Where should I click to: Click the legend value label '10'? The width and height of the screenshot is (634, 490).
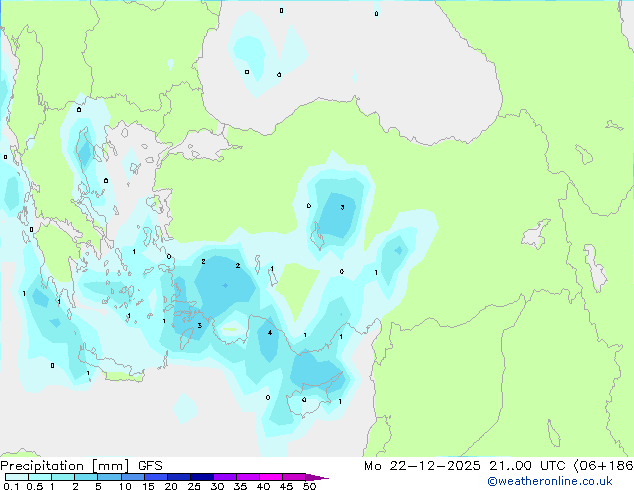[x=125, y=486]
